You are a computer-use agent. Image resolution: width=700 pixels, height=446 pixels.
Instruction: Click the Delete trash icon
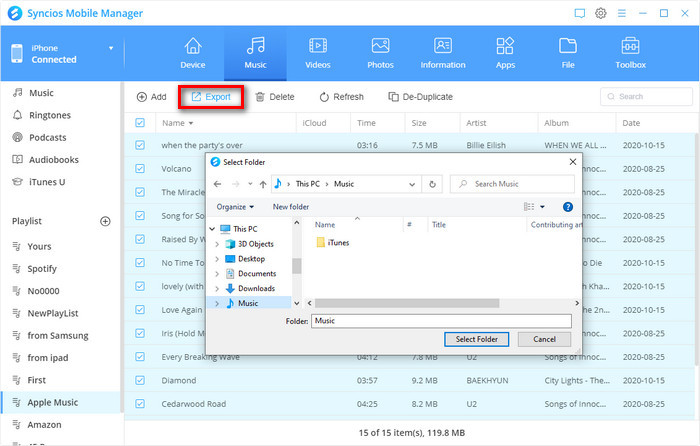pyautogui.click(x=260, y=97)
